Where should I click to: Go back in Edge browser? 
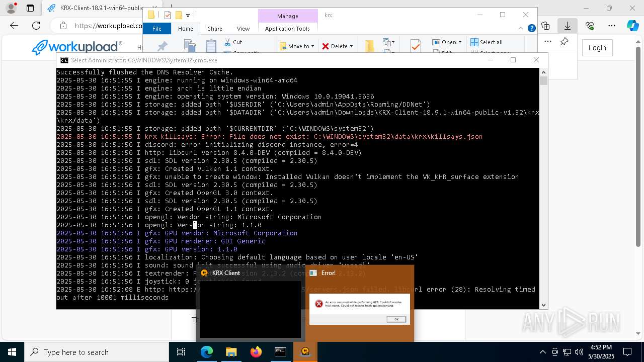(x=14, y=26)
